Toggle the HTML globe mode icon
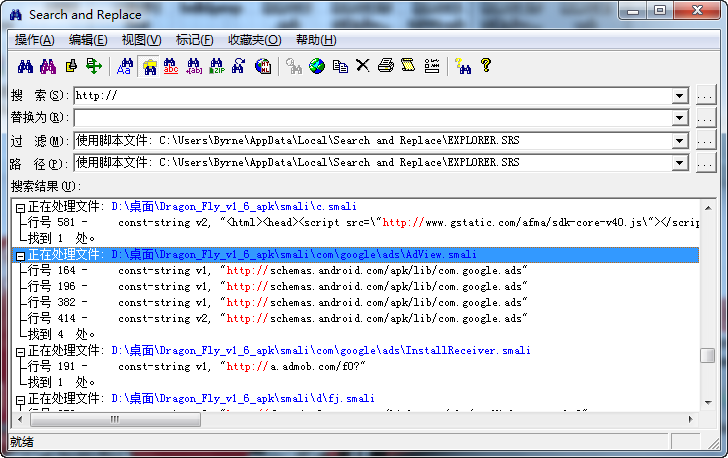Screen dimensions: 728x458 point(263,66)
